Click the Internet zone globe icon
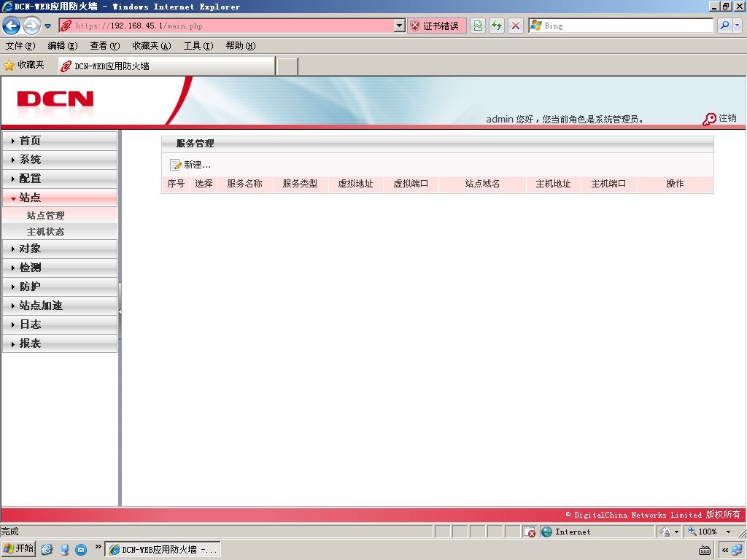 click(x=547, y=532)
